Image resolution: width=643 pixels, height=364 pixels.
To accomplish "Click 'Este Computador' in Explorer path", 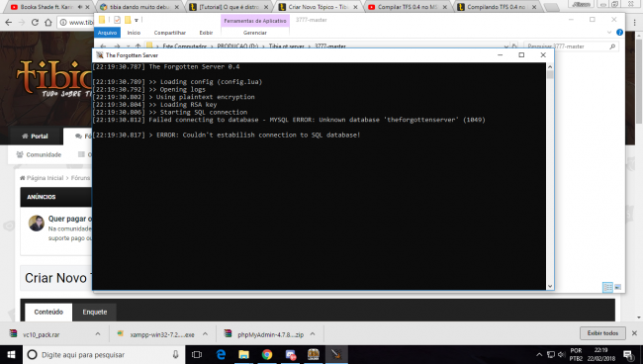I will click(x=185, y=46).
